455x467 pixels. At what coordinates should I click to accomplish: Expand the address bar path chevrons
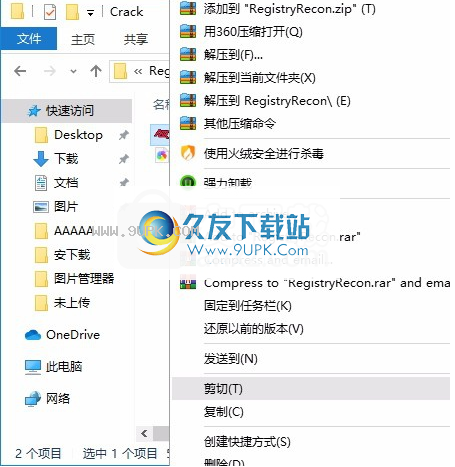[x=138, y=71]
